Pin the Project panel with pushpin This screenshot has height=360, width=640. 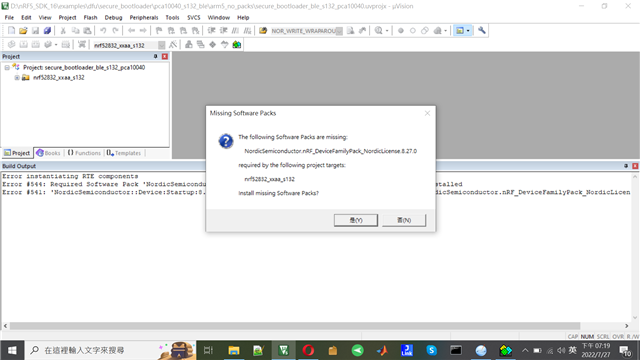(156, 56)
